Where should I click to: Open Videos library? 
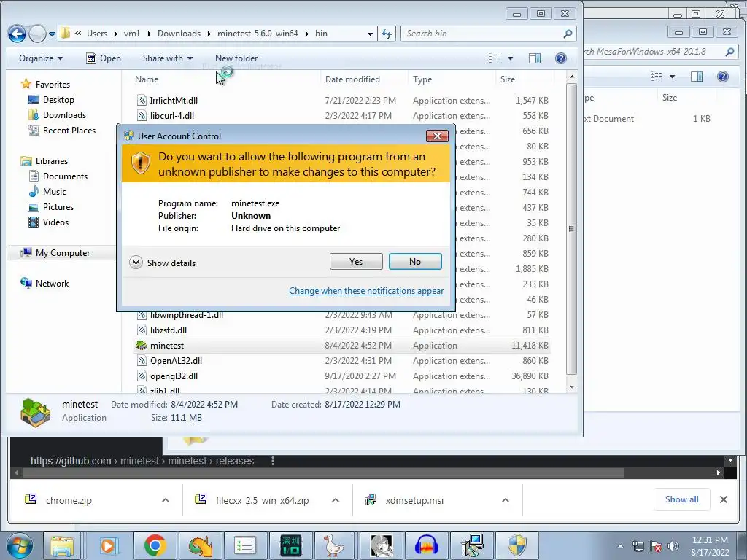coord(55,222)
